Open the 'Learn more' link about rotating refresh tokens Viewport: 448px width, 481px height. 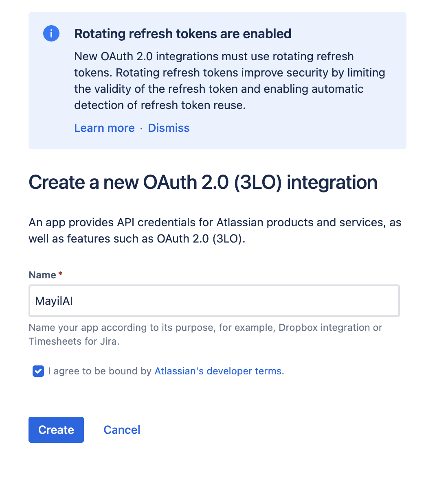(x=104, y=128)
